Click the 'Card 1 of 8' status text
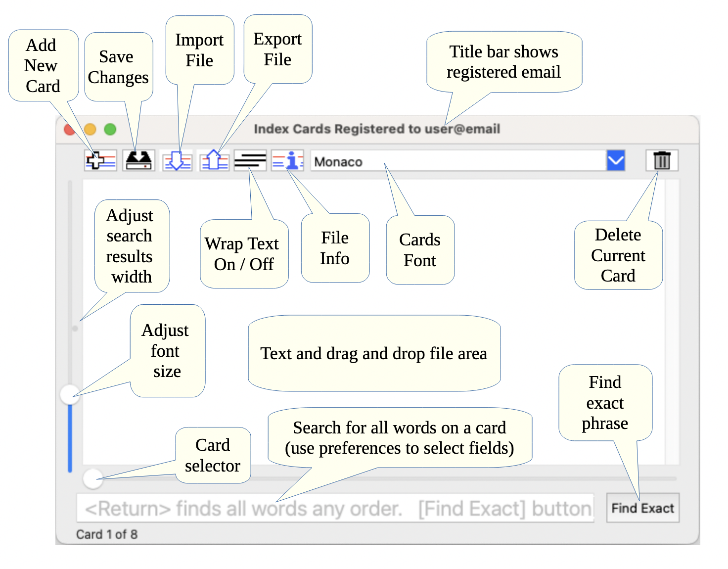 tap(107, 534)
